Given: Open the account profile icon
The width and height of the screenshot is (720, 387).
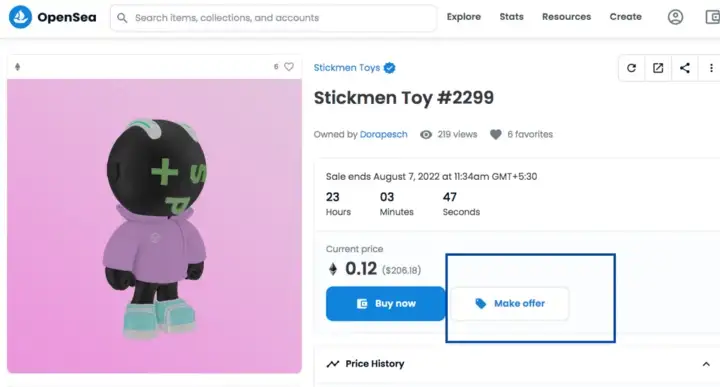Looking at the screenshot, I should click(675, 17).
